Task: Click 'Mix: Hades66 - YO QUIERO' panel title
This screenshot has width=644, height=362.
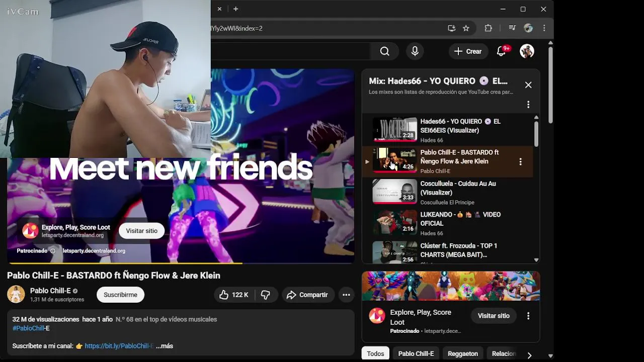Action: tap(438, 81)
